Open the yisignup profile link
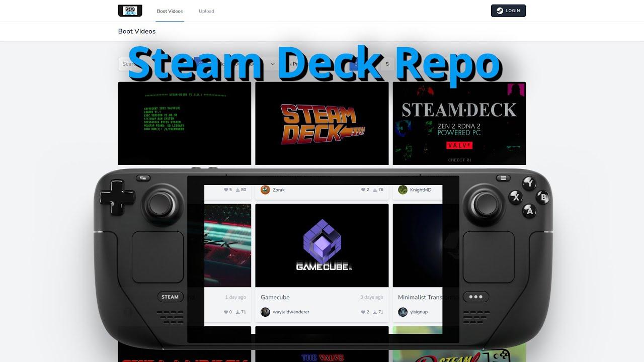This screenshot has height=362, width=644. [x=419, y=312]
